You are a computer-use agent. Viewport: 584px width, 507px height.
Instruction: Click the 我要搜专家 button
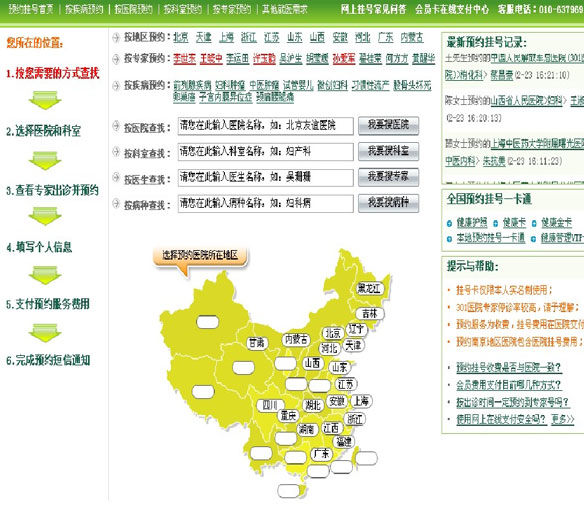click(388, 177)
